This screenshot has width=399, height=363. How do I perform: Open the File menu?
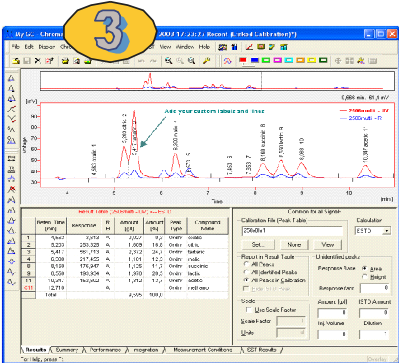16,47
